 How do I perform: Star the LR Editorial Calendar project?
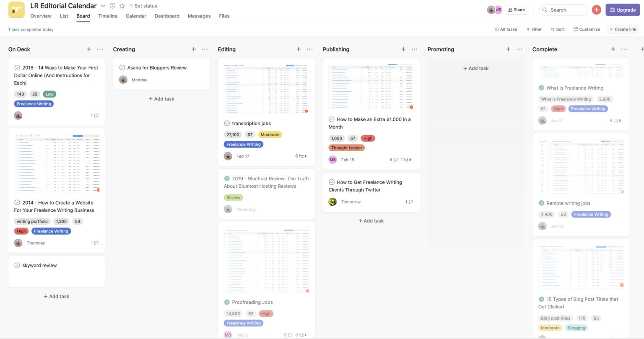[x=122, y=6]
